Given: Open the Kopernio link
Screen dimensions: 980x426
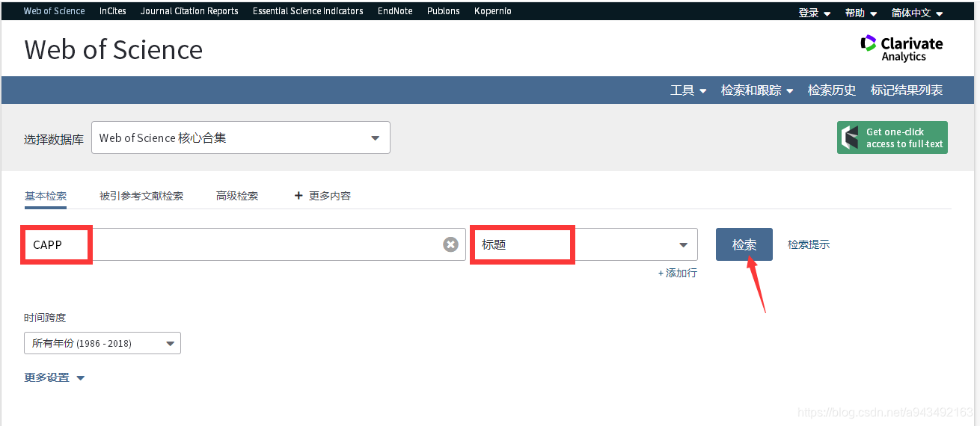Looking at the screenshot, I should point(493,11).
